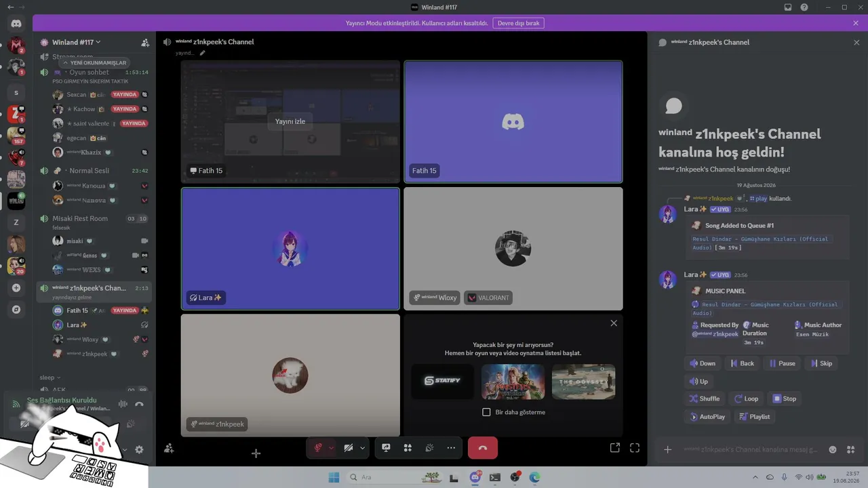Viewport: 868px width, 488px height.
Task: Toggle Loop on the music panel
Action: [x=746, y=399]
